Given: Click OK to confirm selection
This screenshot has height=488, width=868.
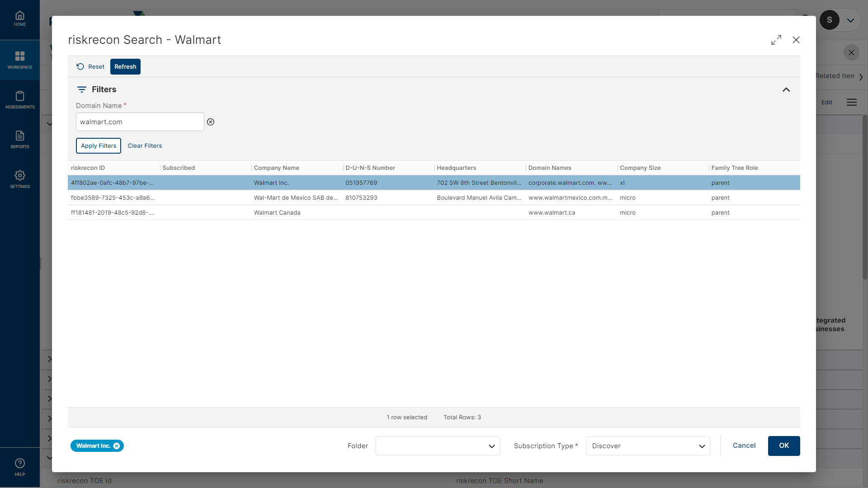Looking at the screenshot, I should pos(784,446).
